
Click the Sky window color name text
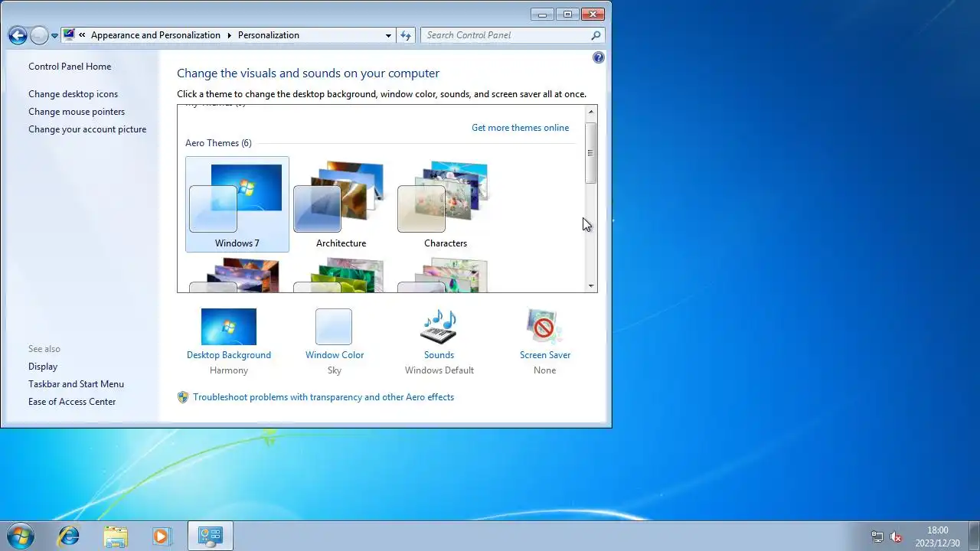pyautogui.click(x=335, y=370)
